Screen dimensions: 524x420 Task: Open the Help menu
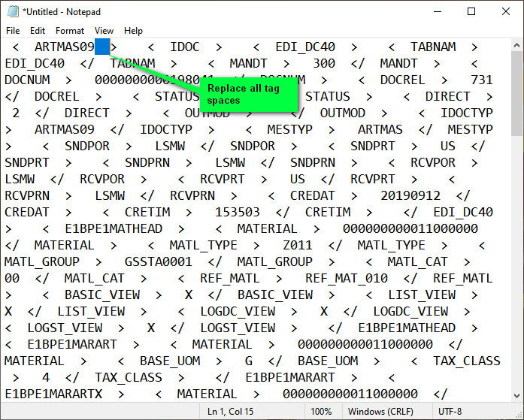(133, 31)
